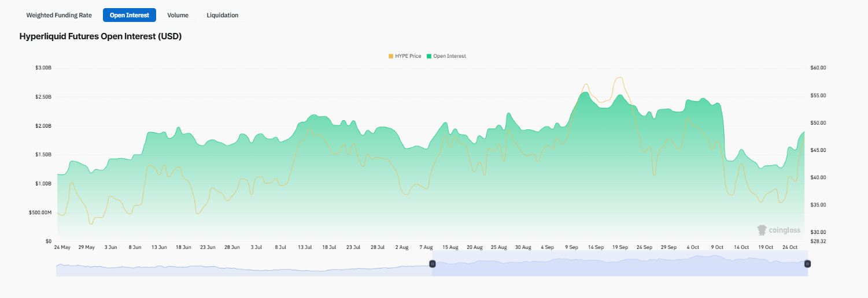Click the left range slider handle
Screen dimensions: 868x298
point(432,264)
